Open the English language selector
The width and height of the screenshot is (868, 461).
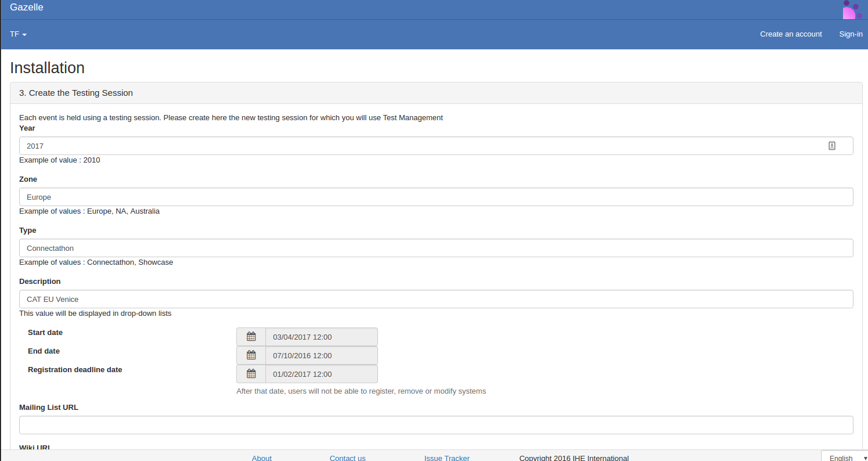(845, 458)
